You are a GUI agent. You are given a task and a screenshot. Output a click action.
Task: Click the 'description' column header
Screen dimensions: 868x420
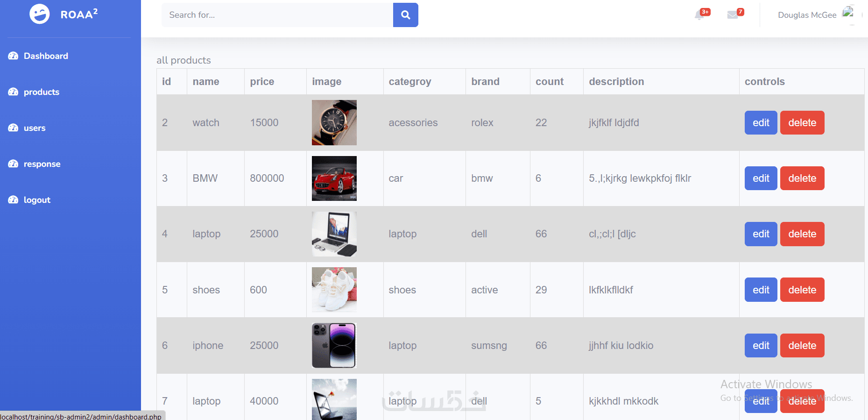click(616, 82)
